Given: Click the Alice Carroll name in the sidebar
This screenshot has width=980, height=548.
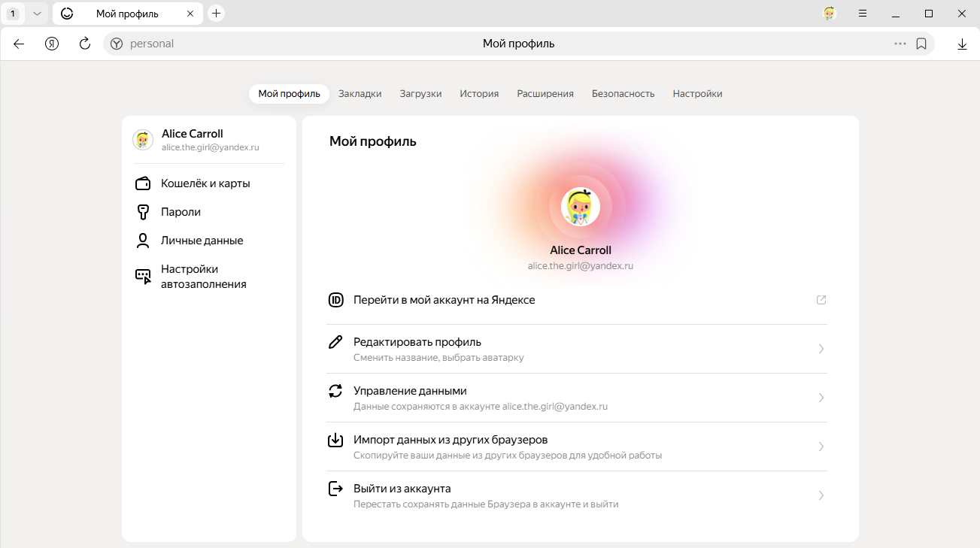Looking at the screenshot, I should click(x=193, y=134).
